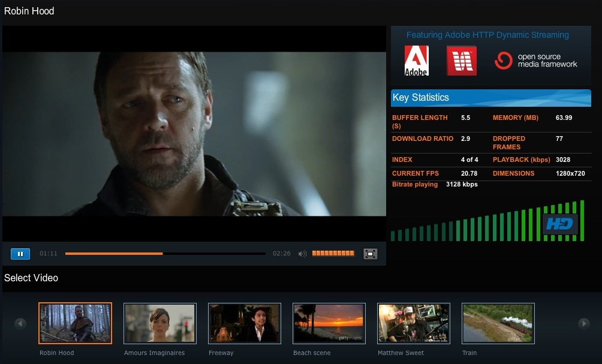Image resolution: width=602 pixels, height=364 pixels.
Task: Click the 'Matthew Sweet' caption
Action: (401, 353)
